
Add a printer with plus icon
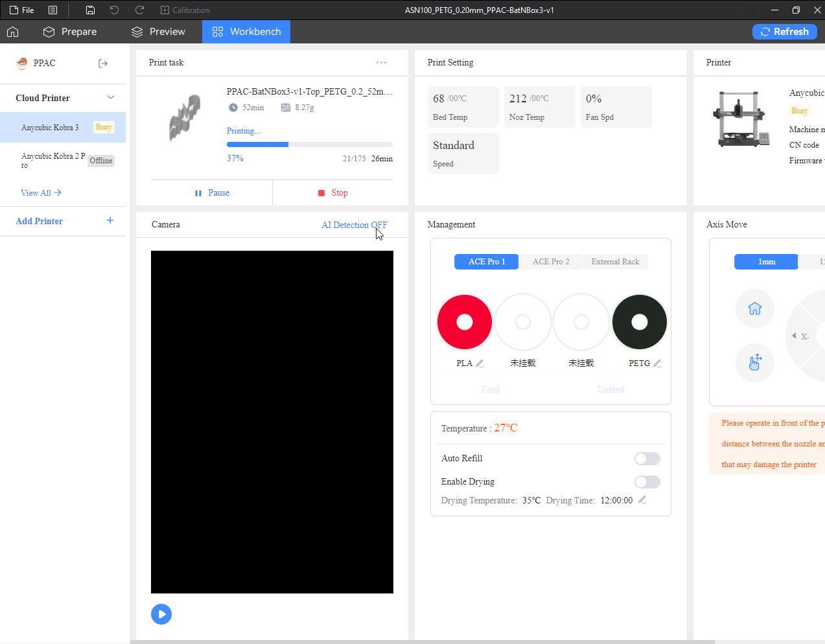110,221
